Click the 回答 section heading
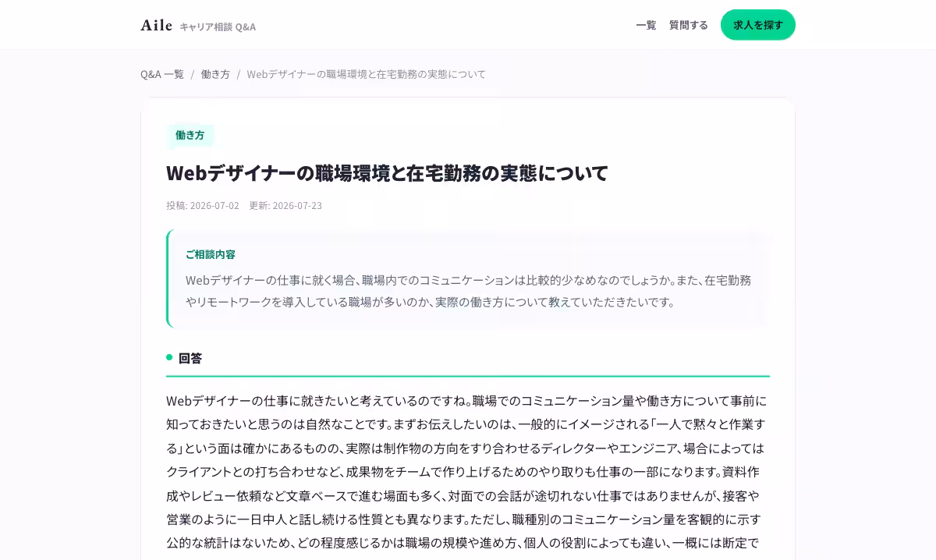Image resolution: width=936 pixels, height=560 pixels. click(190, 358)
